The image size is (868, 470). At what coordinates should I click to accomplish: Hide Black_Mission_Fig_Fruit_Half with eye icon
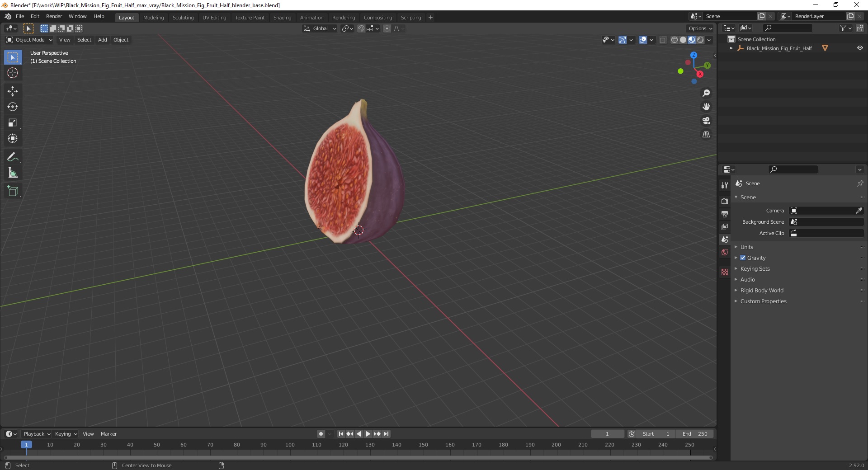click(860, 48)
